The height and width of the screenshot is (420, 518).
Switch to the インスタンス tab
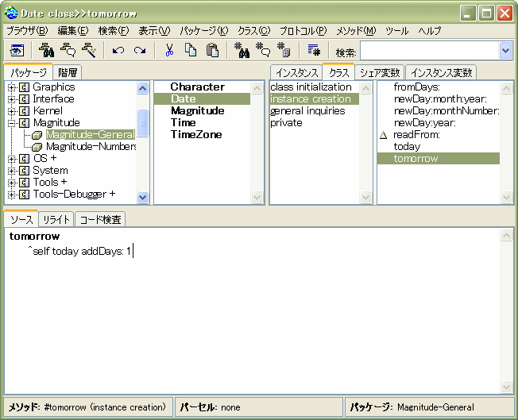point(296,72)
